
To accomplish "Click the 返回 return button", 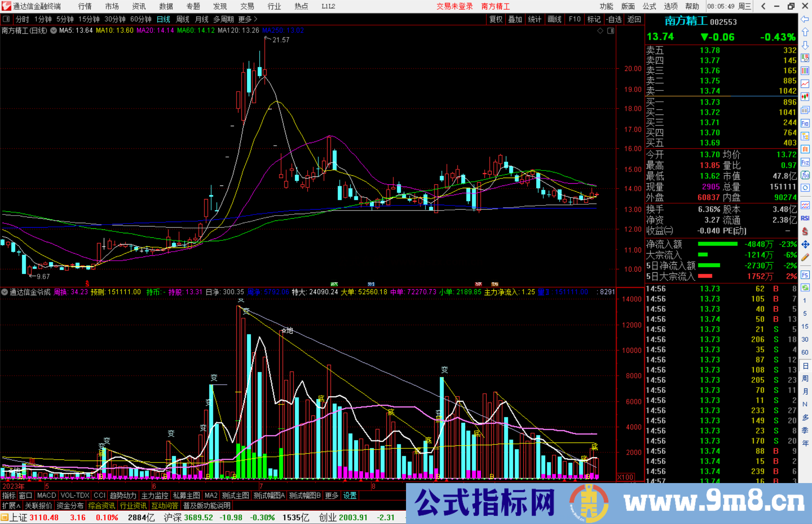I will [x=634, y=19].
